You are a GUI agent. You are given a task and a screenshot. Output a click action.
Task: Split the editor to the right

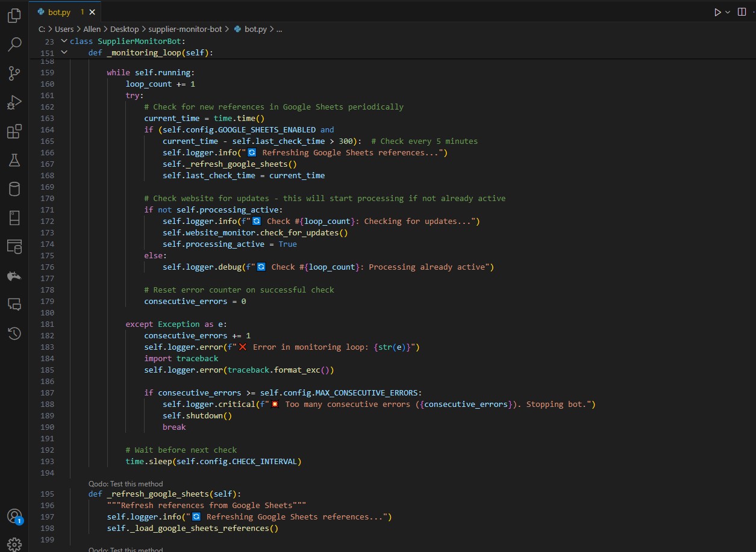(742, 12)
